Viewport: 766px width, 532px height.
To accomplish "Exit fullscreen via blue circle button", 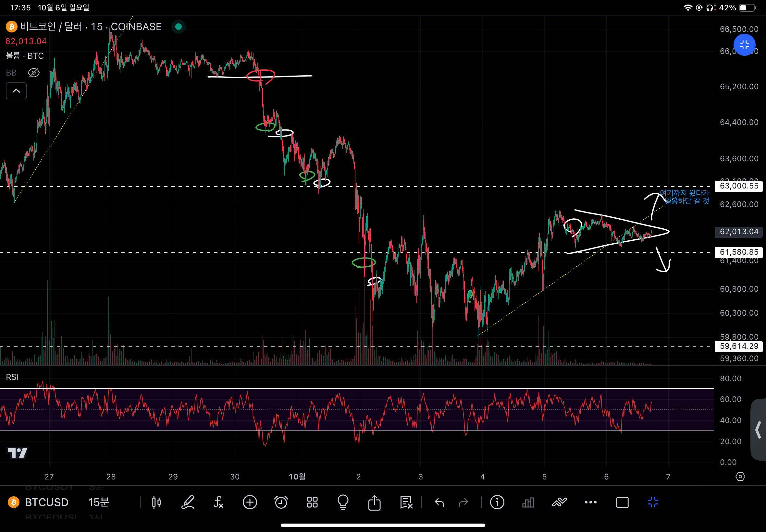I will pos(744,45).
